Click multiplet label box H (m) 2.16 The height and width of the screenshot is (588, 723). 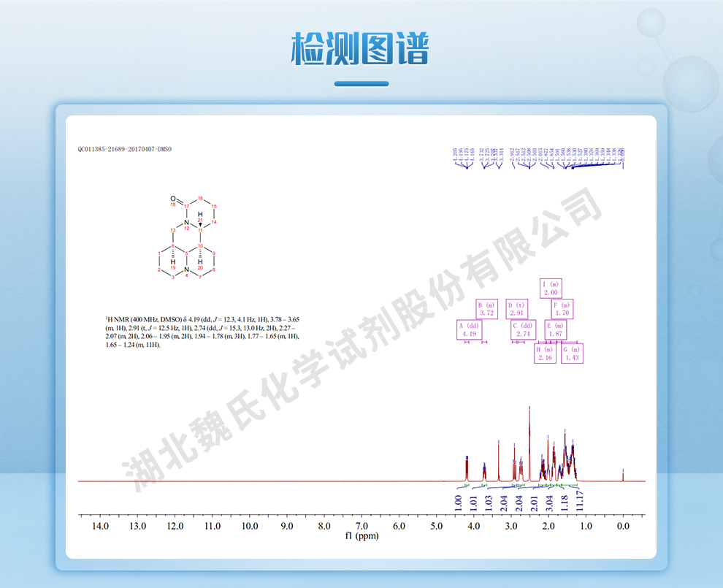coord(546,354)
